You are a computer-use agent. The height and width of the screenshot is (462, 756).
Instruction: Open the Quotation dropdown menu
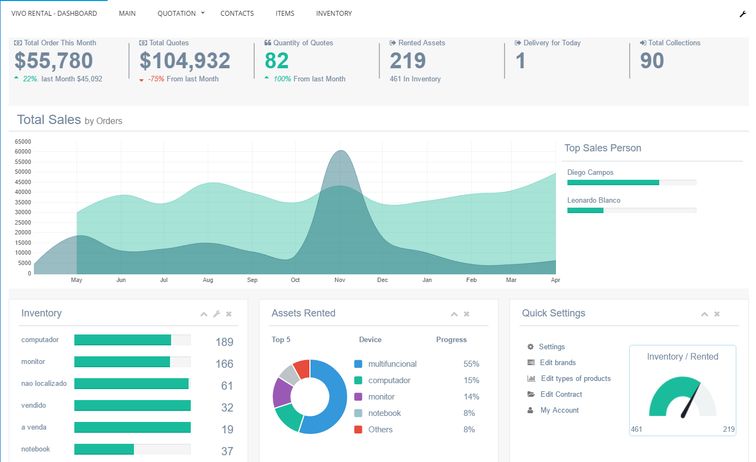180,14
